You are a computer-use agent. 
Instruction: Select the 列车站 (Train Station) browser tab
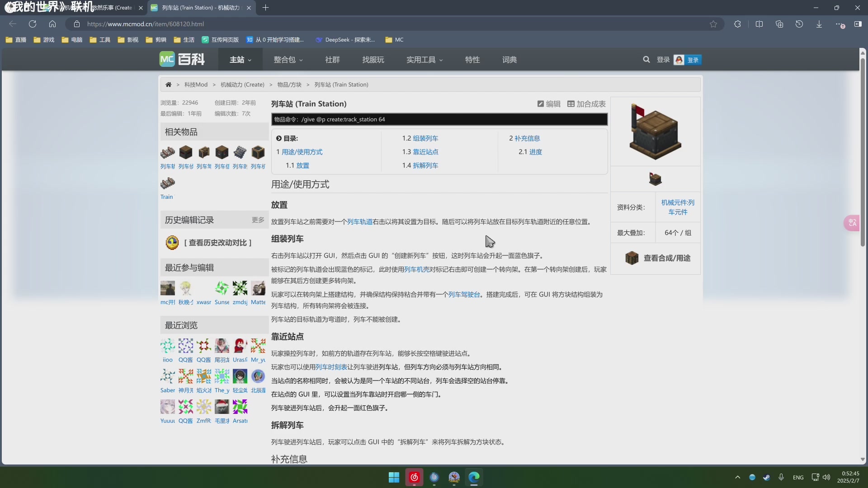(201, 8)
